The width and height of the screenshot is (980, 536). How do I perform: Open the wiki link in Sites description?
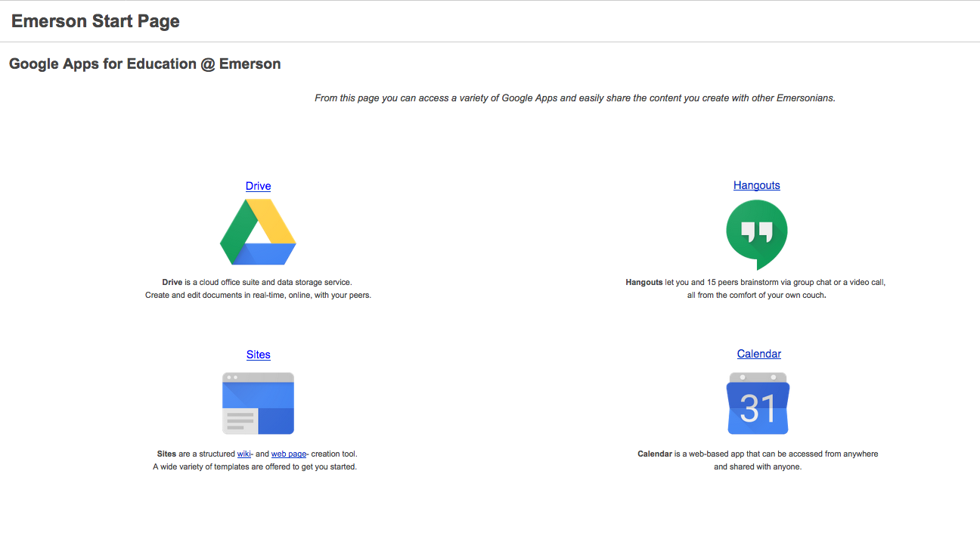click(244, 454)
